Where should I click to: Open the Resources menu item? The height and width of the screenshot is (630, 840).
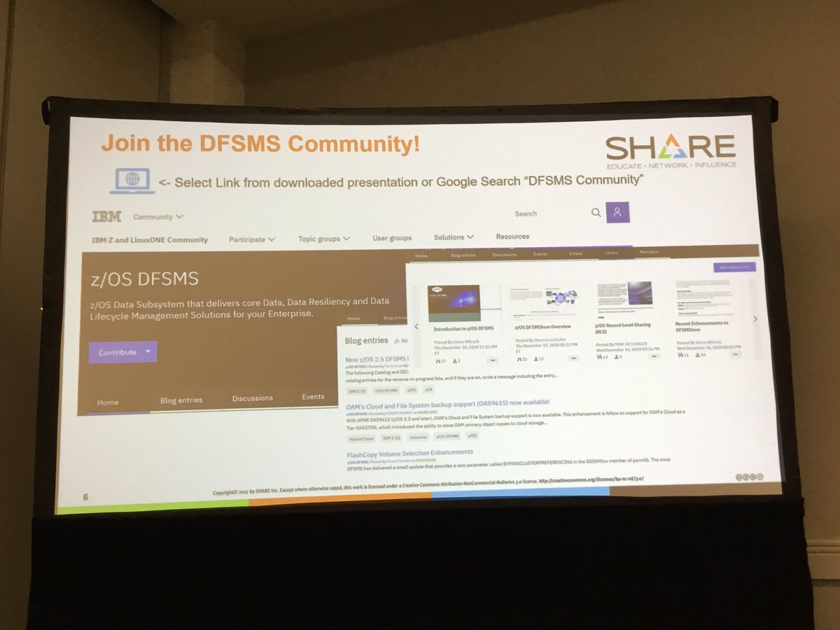[x=512, y=237]
